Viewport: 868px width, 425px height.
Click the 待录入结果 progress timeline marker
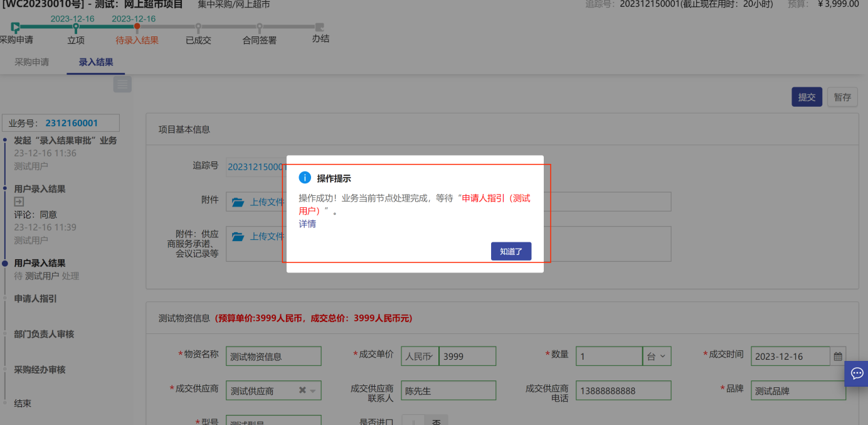(x=137, y=27)
